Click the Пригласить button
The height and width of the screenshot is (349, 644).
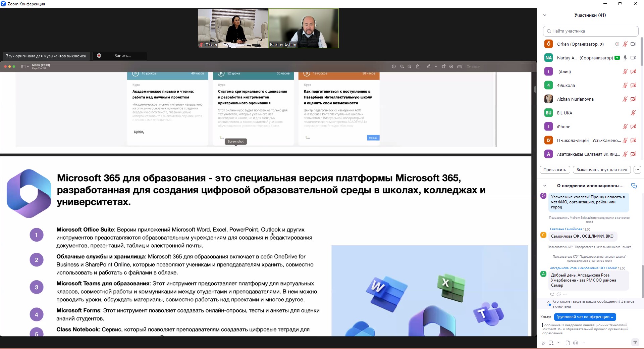[x=555, y=169]
